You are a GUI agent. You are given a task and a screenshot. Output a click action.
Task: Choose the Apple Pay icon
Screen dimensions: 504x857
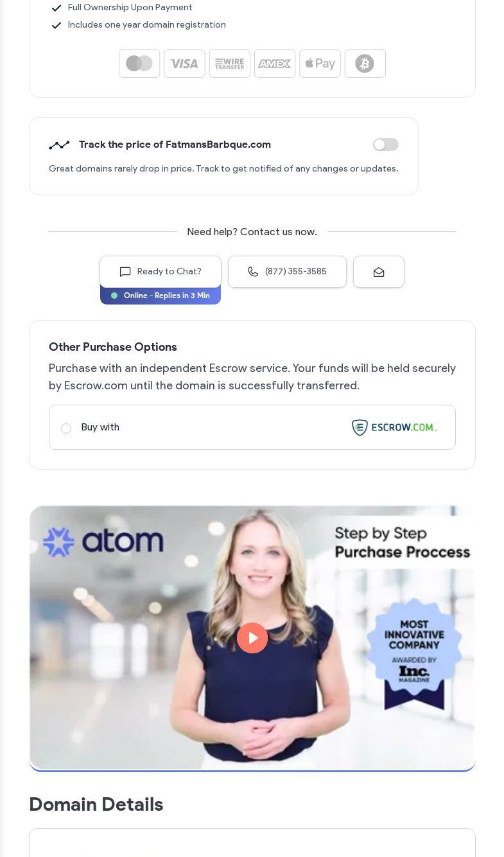pos(320,64)
